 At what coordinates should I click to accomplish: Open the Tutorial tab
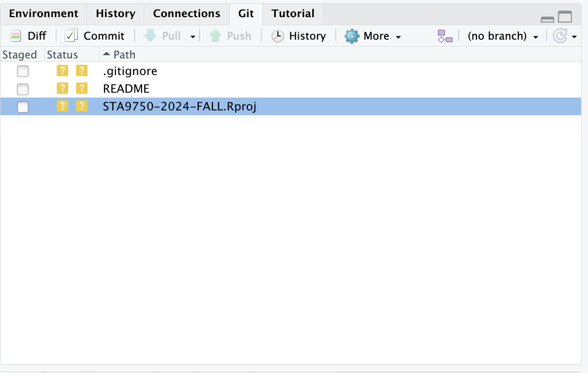click(x=292, y=13)
